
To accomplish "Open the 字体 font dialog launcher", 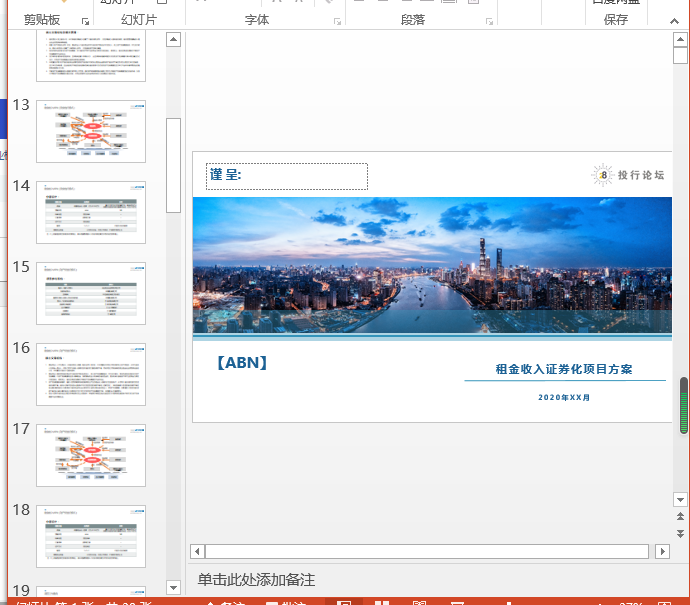I will (338, 21).
